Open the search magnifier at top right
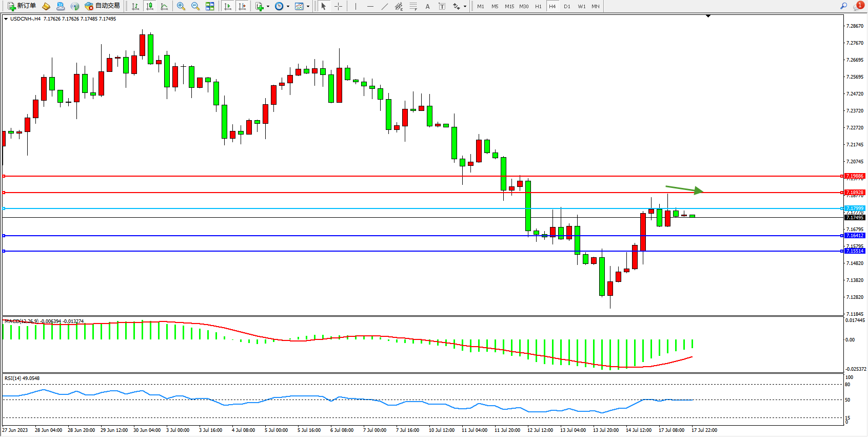Screen dimensions: 868x437 843,6
